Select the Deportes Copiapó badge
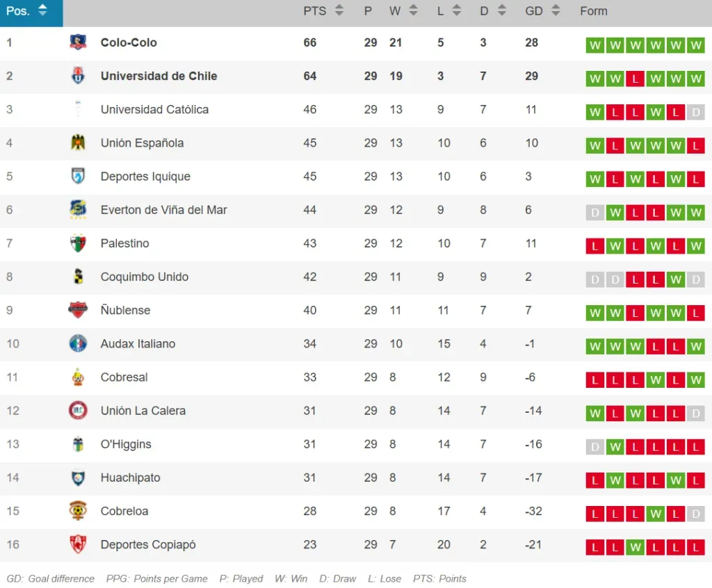The width and height of the screenshot is (712, 588). coord(78,544)
